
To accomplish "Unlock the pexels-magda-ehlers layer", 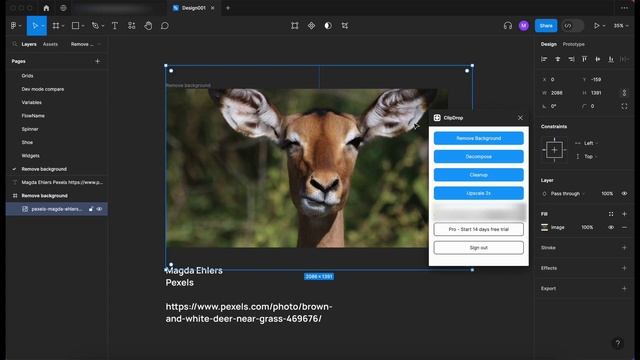I will coord(91,209).
